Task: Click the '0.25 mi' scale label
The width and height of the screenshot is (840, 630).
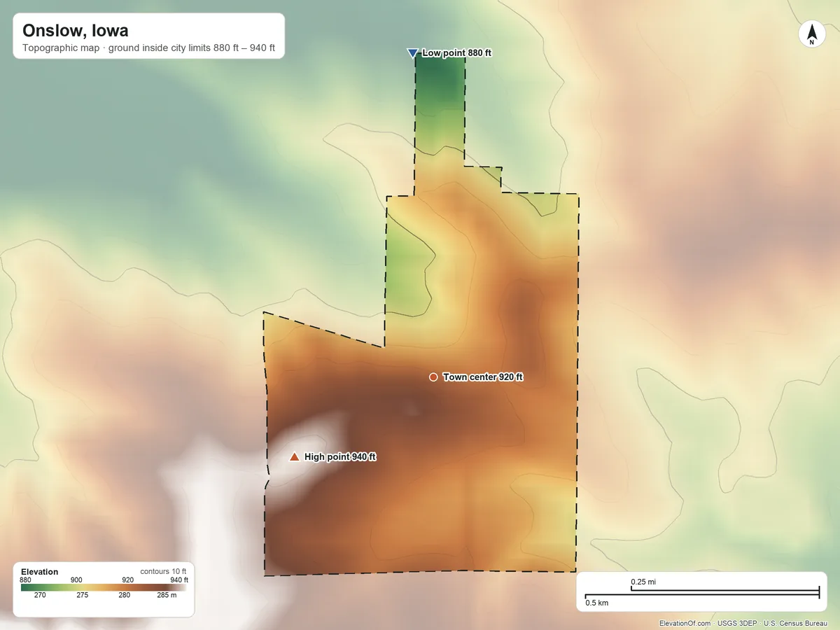Action: pyautogui.click(x=643, y=582)
